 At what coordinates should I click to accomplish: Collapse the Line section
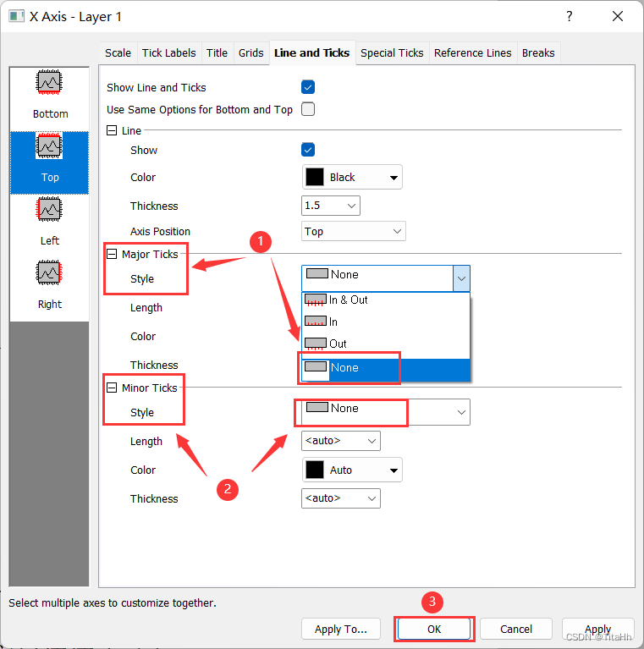pyautogui.click(x=112, y=131)
